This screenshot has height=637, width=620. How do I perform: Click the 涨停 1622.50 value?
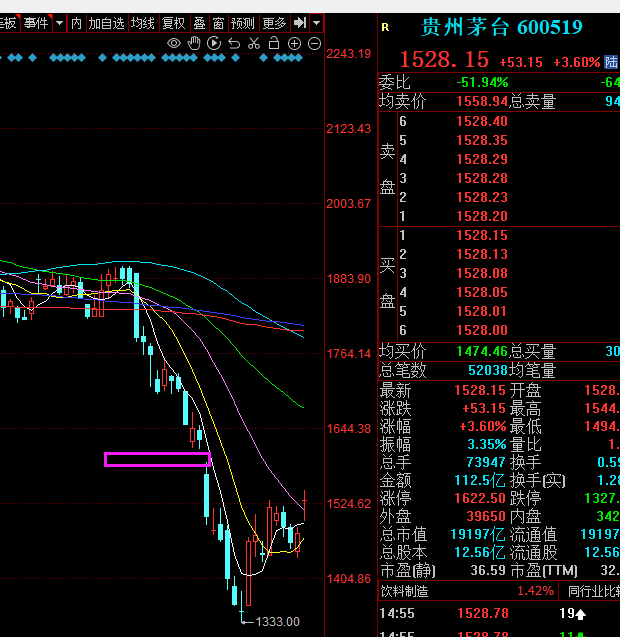(480, 498)
